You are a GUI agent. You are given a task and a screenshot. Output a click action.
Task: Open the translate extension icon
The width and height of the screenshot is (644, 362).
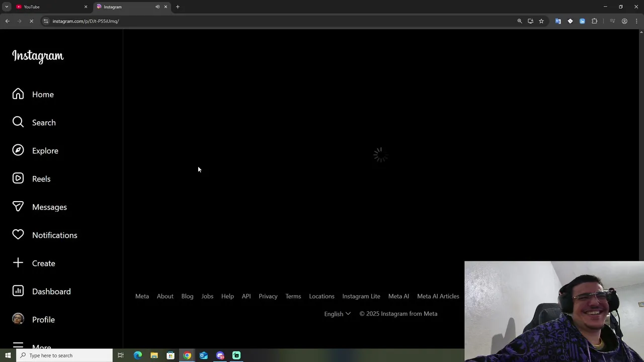[x=558, y=21]
